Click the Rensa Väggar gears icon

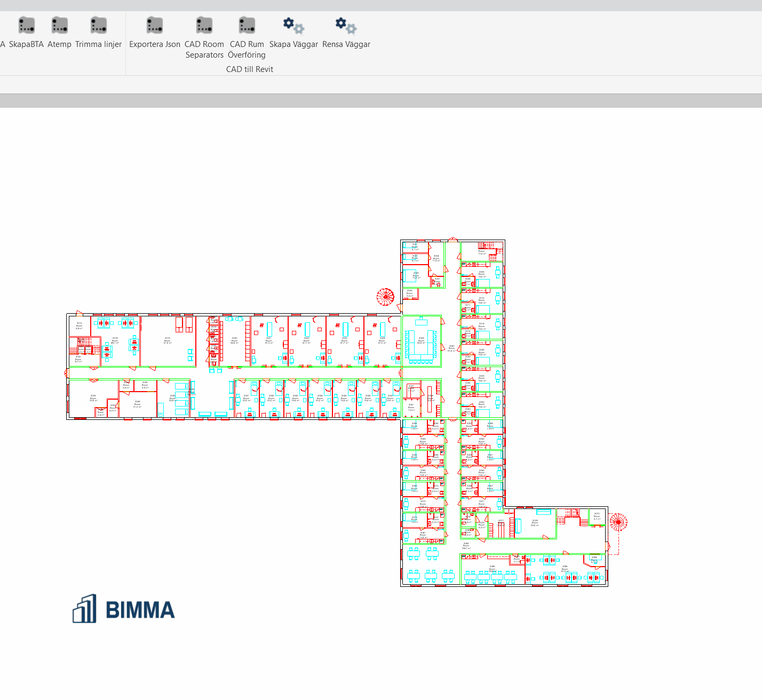click(344, 25)
